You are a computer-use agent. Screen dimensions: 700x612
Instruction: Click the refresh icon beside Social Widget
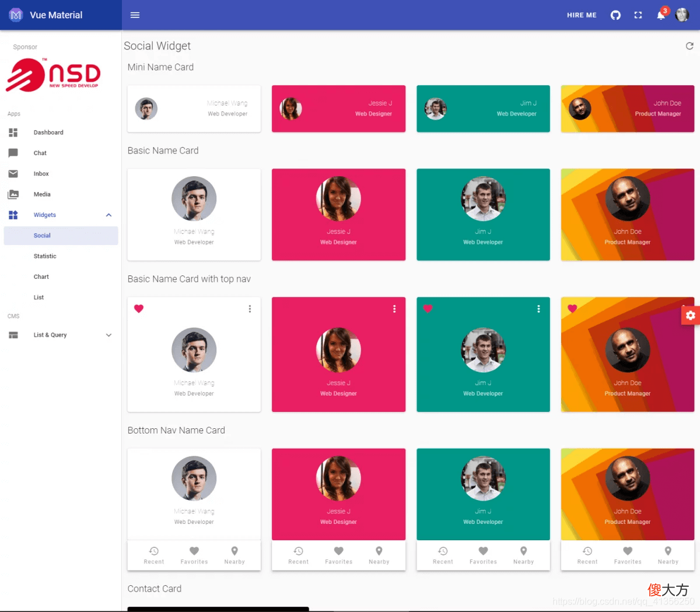point(689,46)
